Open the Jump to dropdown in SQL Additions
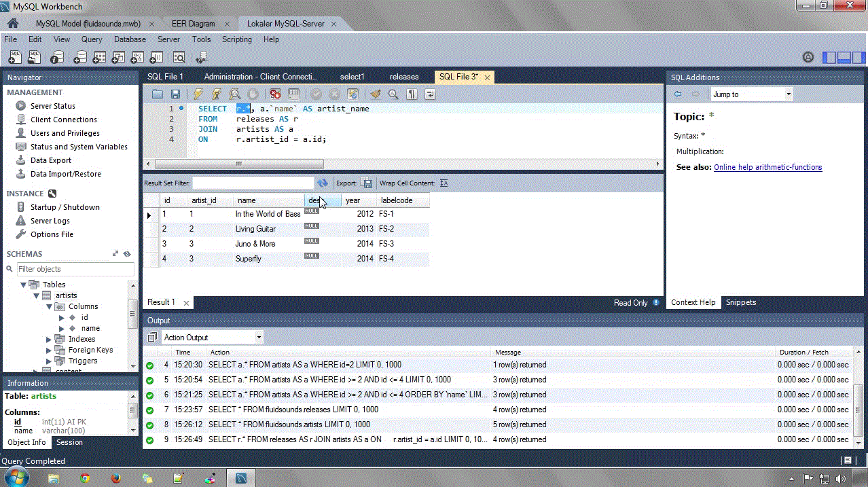The height and width of the screenshot is (487, 868). tap(751, 94)
